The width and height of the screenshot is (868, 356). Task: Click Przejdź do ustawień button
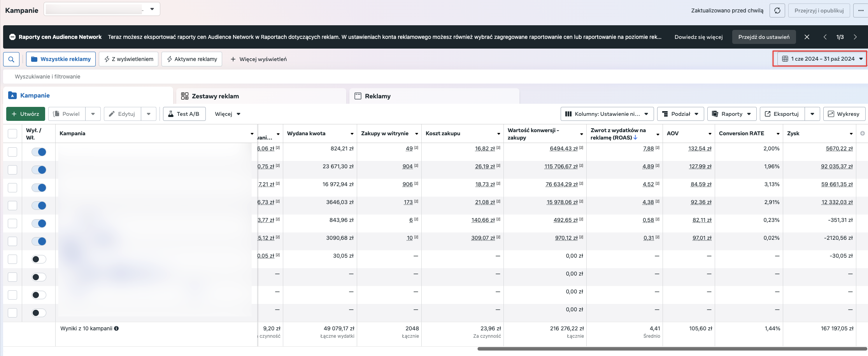point(764,37)
